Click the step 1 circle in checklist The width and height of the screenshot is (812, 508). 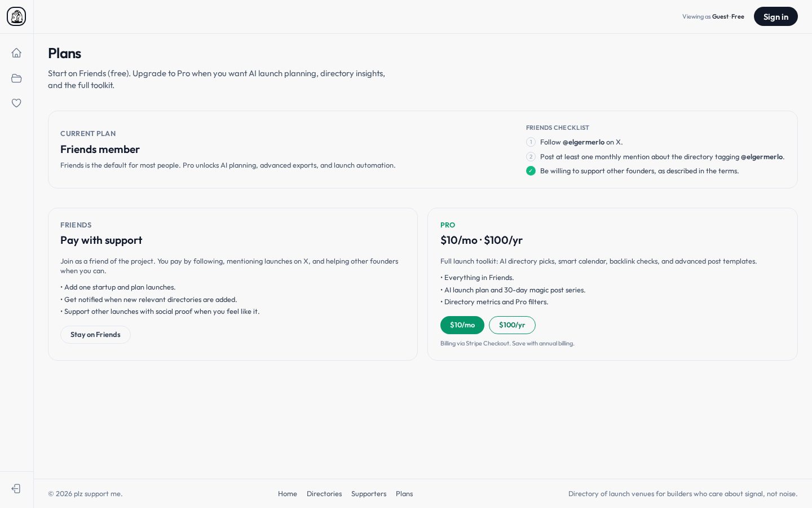531,142
